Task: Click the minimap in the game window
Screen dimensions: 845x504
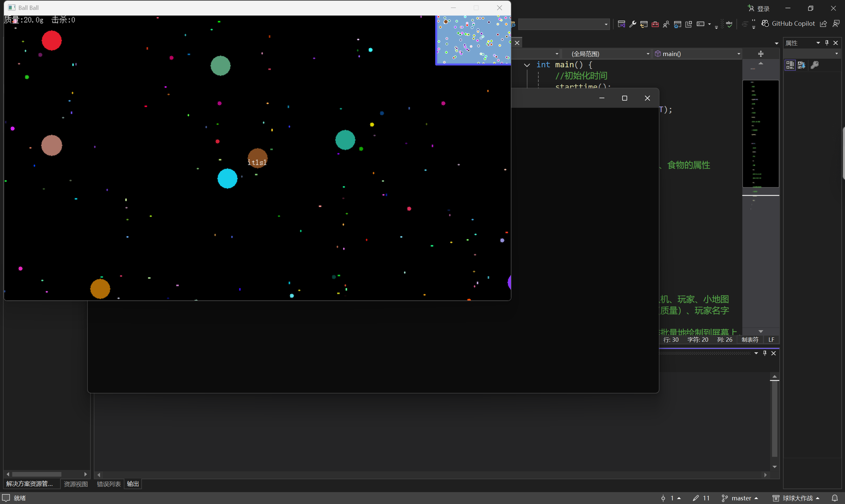Action: pyautogui.click(x=473, y=40)
